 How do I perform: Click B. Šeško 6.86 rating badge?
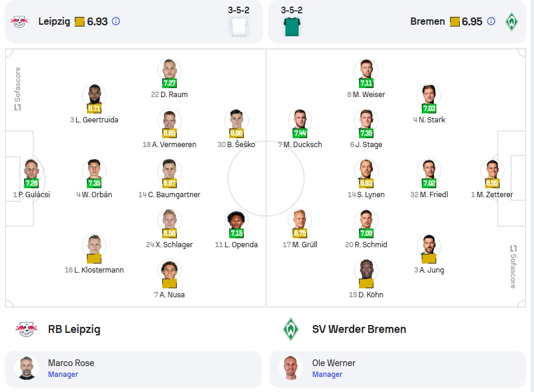(x=237, y=133)
